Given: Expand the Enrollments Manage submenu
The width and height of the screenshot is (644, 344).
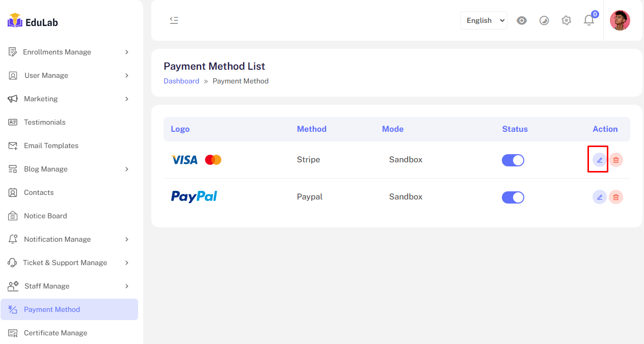Looking at the screenshot, I should (x=69, y=52).
